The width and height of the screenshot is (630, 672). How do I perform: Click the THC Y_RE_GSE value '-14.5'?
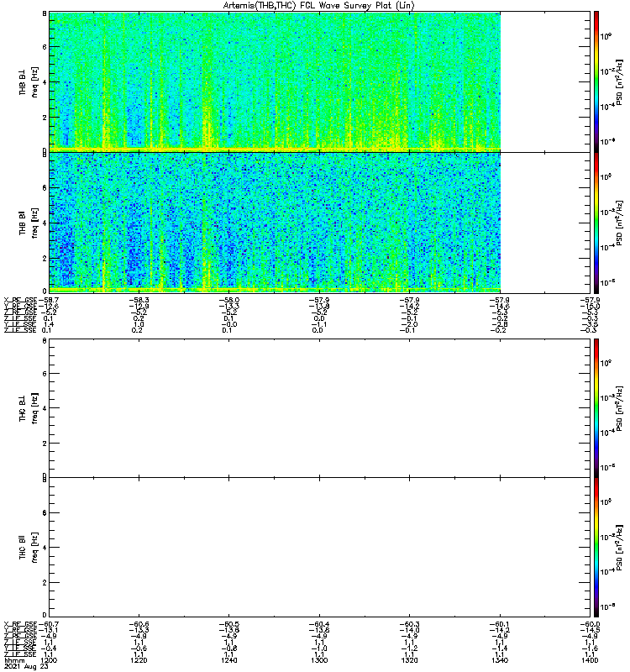[591, 630]
